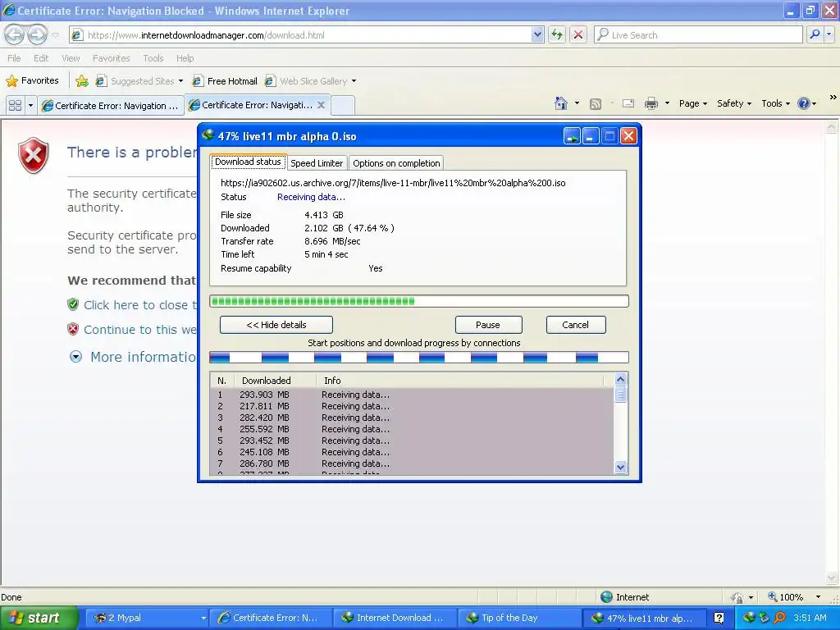
Task: Open the Quick Tabs grid icon
Action: tap(15, 105)
